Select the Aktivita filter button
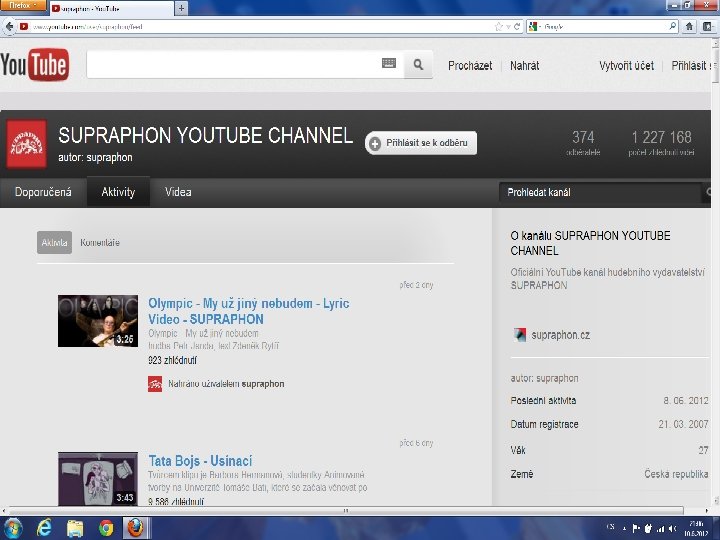The height and width of the screenshot is (540, 720). tap(54, 242)
